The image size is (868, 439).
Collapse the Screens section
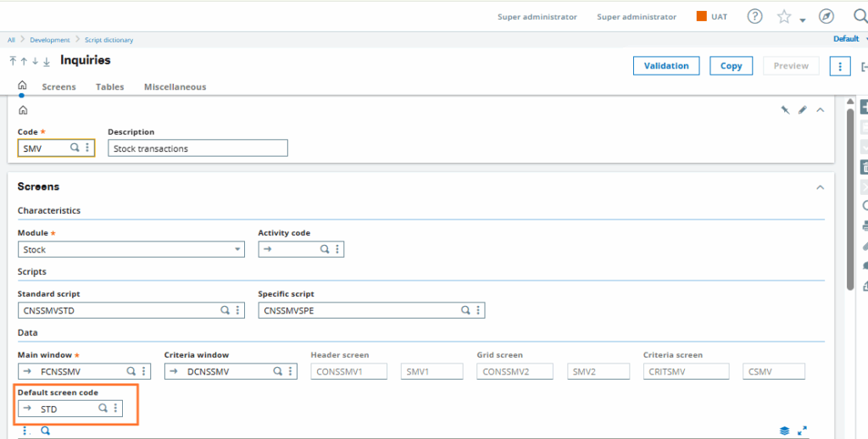(x=820, y=187)
